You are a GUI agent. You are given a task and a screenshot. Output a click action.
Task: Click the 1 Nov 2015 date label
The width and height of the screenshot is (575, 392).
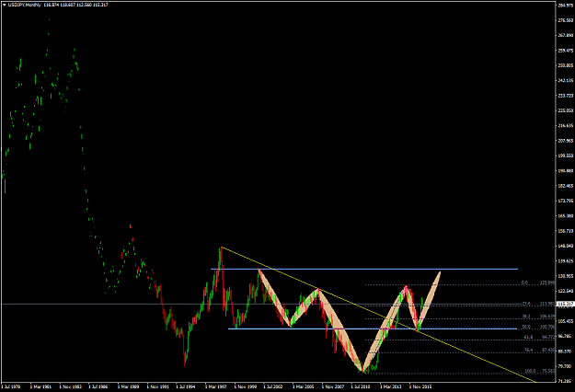coord(420,386)
